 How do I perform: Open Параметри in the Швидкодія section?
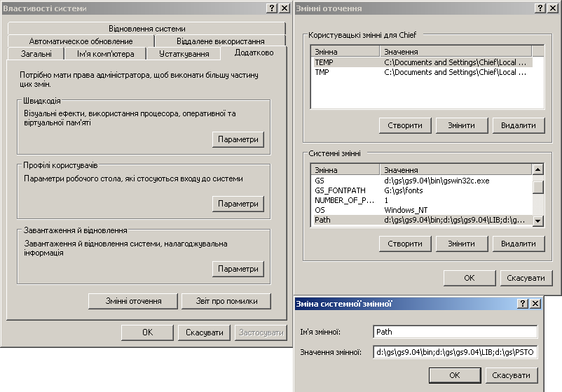click(238, 139)
